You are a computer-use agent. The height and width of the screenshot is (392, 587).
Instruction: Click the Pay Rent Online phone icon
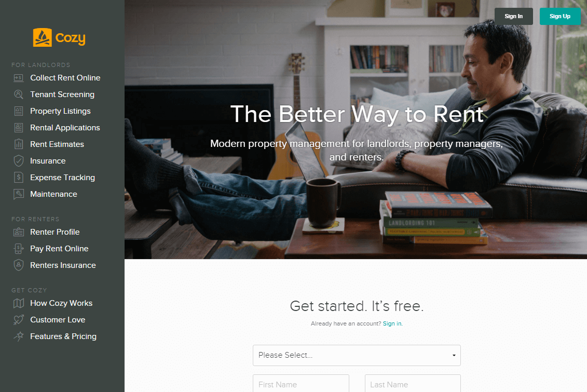18,249
